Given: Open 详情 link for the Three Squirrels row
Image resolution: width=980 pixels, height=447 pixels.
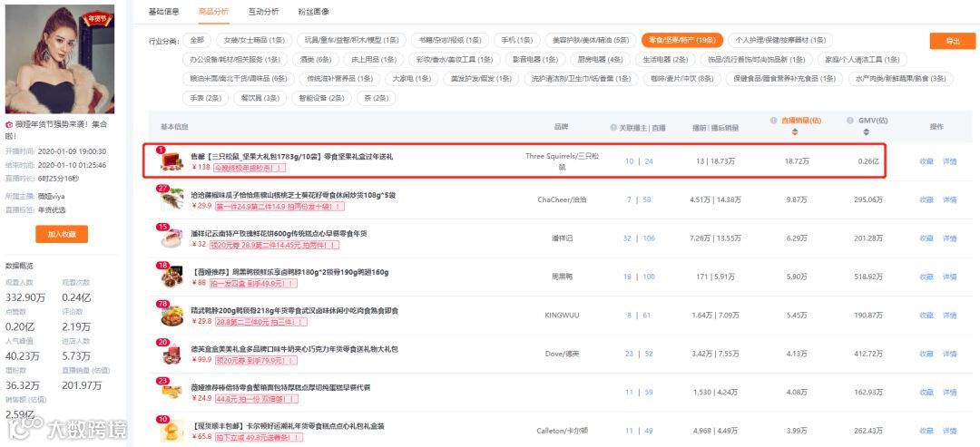Looking at the screenshot, I should point(949,161).
